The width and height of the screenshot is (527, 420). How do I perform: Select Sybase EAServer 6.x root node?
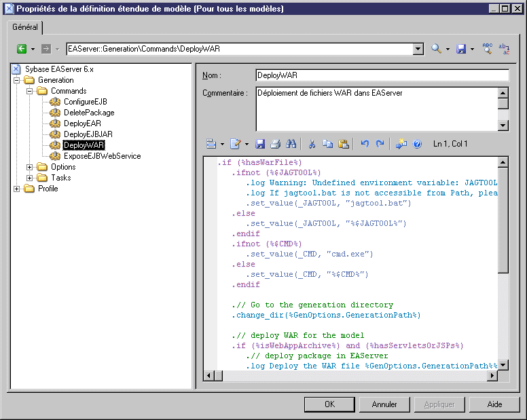click(x=59, y=69)
